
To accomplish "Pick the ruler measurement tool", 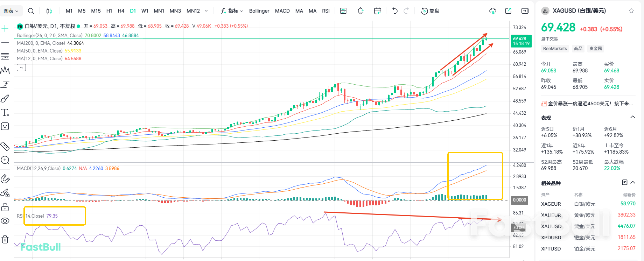I will tap(5, 146).
